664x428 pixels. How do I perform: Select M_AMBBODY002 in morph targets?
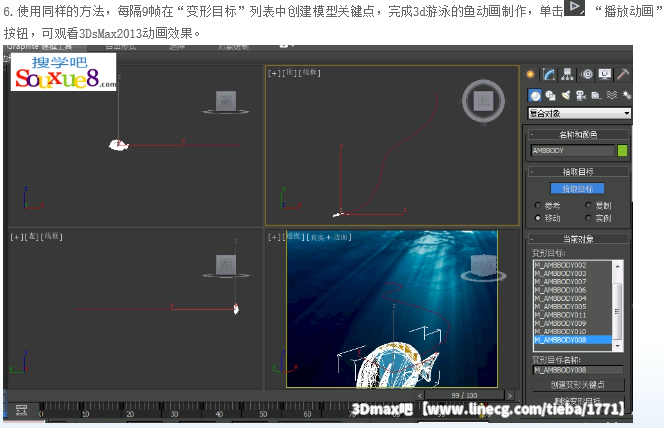click(x=572, y=265)
